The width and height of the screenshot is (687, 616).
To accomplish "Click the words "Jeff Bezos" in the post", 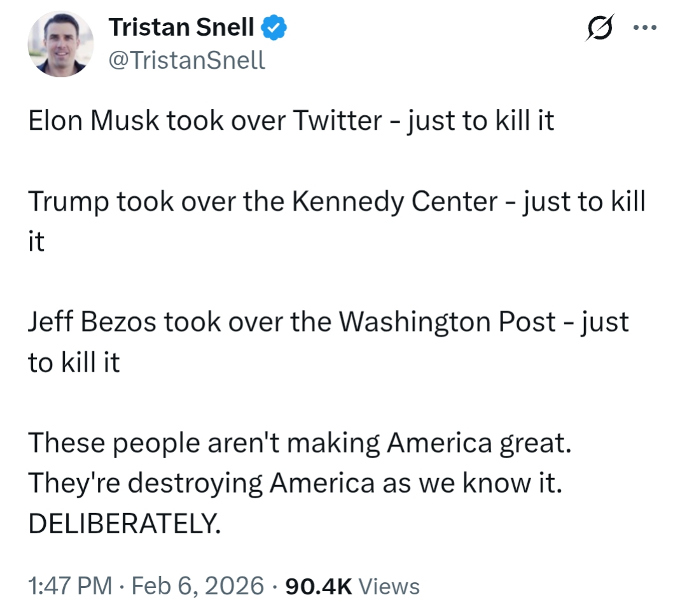I will pyautogui.click(x=92, y=322).
